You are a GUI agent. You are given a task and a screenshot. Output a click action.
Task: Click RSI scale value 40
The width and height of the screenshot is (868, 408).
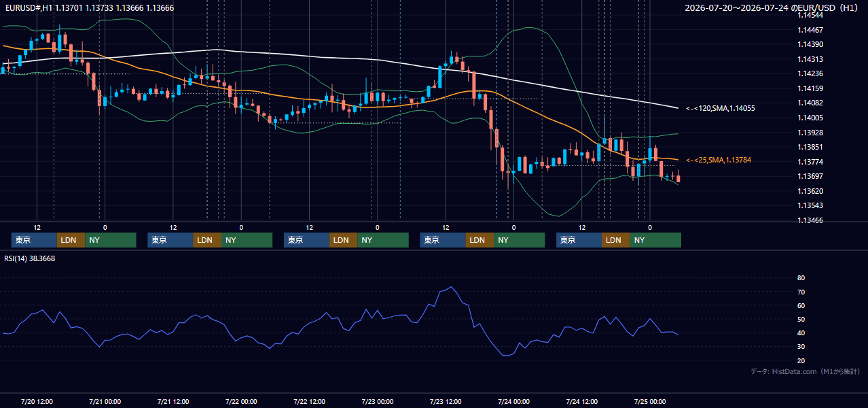click(801, 333)
